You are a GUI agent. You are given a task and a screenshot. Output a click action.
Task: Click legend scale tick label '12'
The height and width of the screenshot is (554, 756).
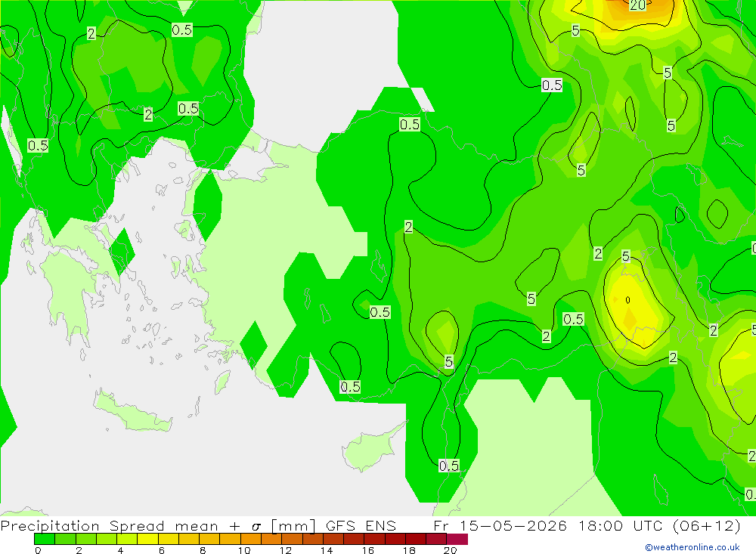[x=286, y=550]
